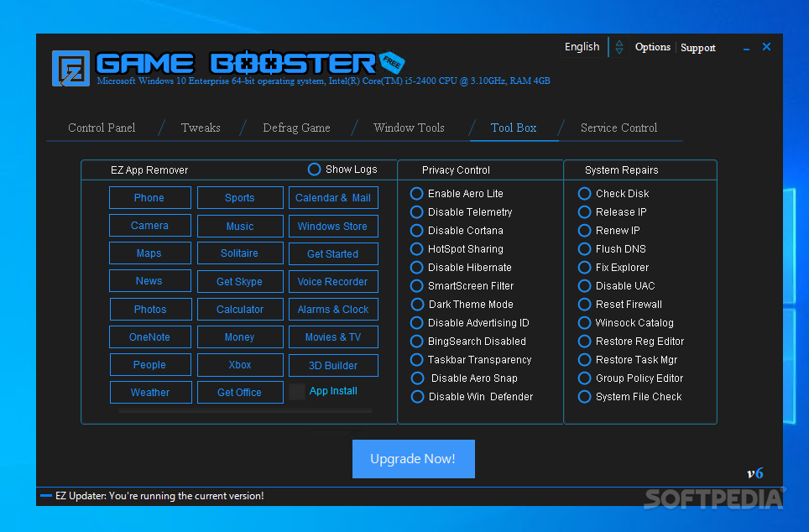Select Restore Task Mgr

(x=584, y=360)
